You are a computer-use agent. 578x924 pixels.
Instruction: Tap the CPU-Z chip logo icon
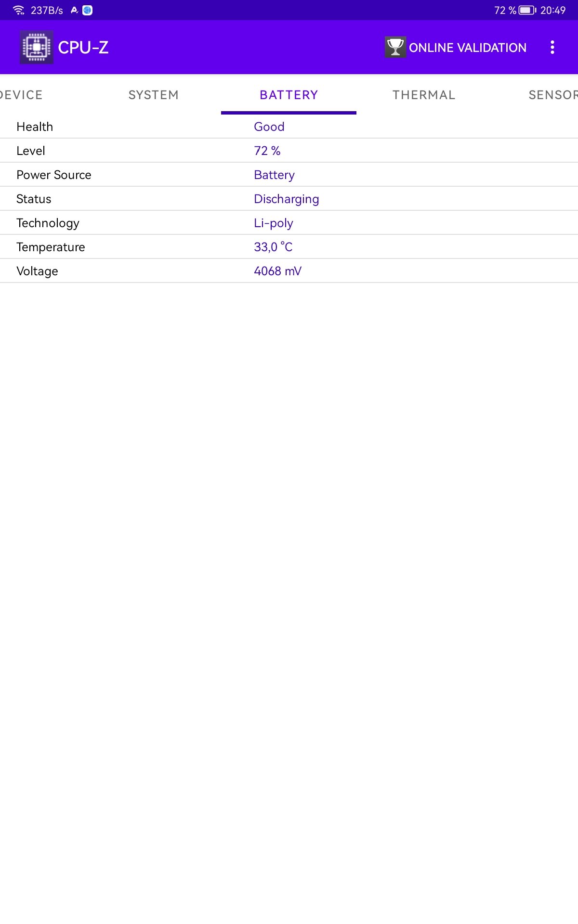pos(37,47)
